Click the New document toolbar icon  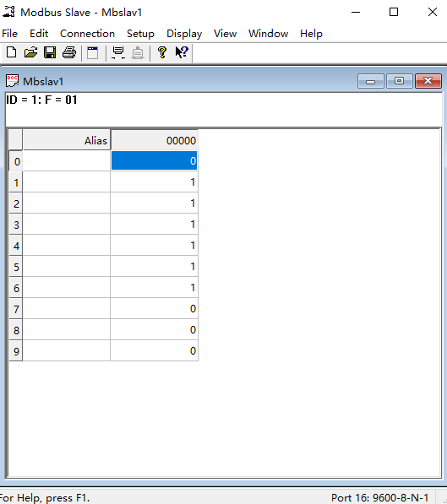[11, 52]
